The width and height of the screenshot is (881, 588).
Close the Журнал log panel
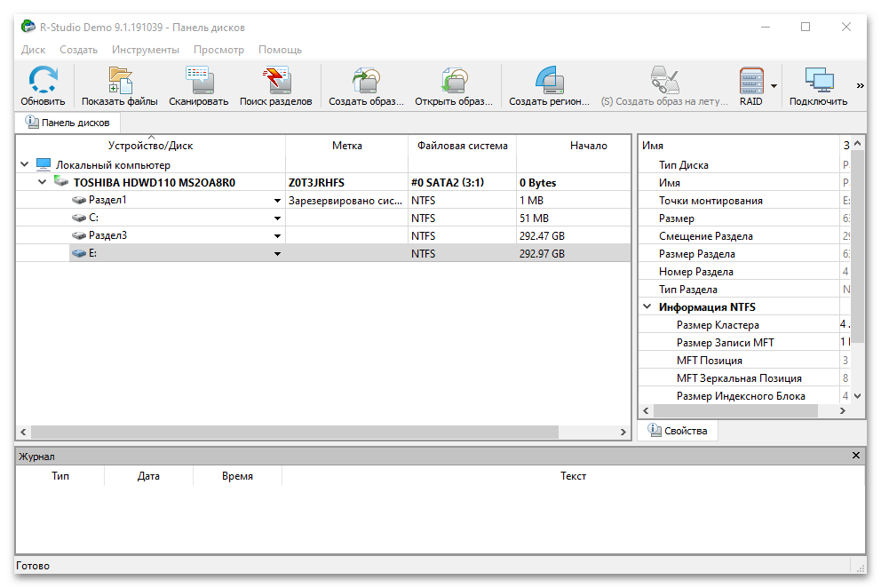point(856,456)
